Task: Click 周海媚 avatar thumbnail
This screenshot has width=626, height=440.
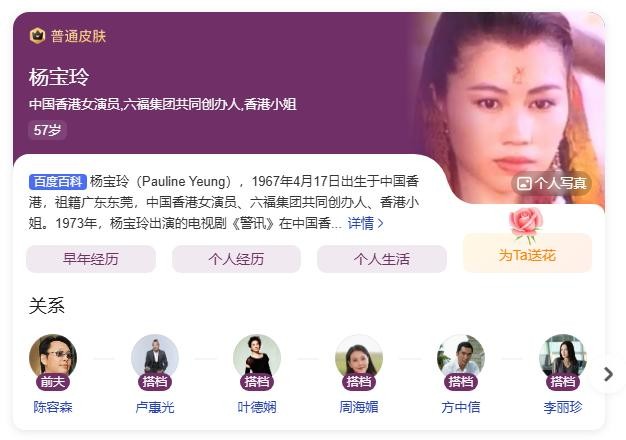Action: coord(359,358)
